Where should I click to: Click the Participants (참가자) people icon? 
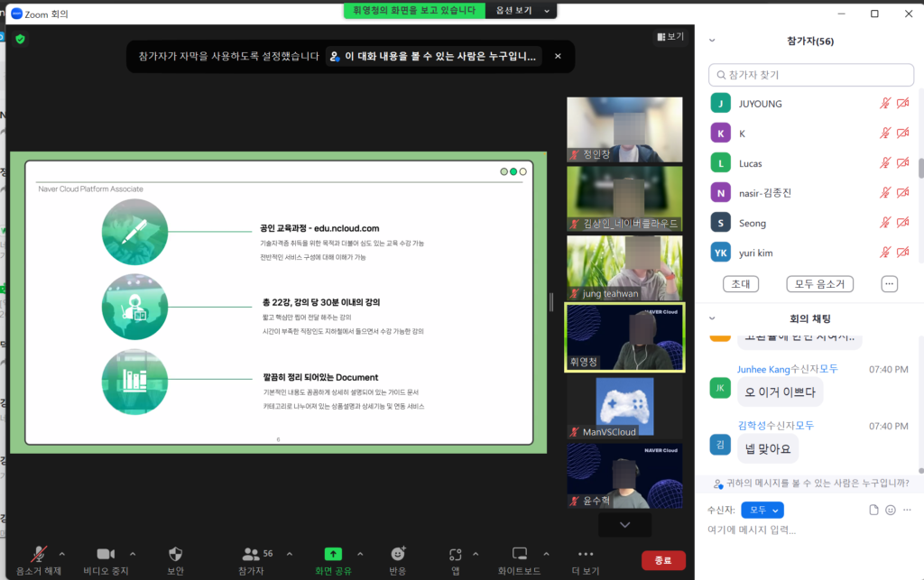[251, 554]
